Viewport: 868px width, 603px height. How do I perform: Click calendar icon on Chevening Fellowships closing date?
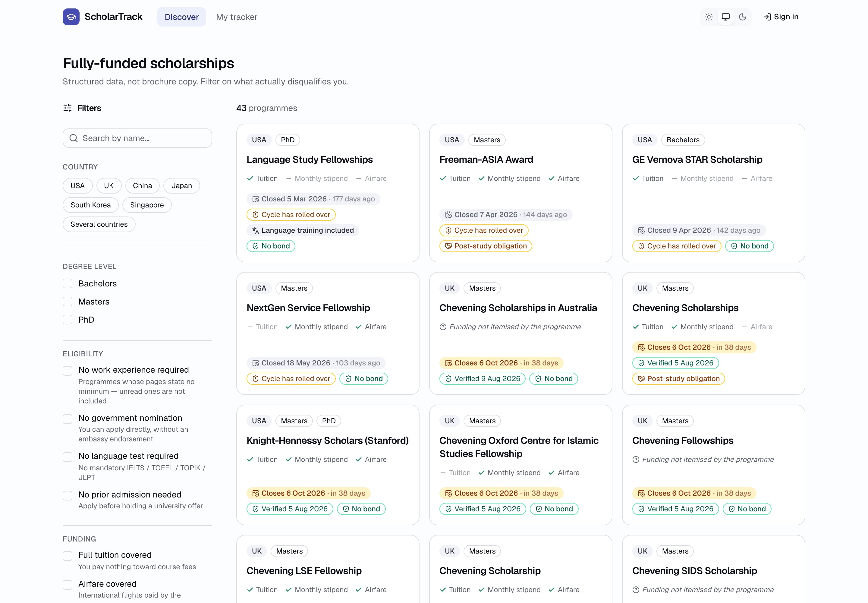point(641,494)
